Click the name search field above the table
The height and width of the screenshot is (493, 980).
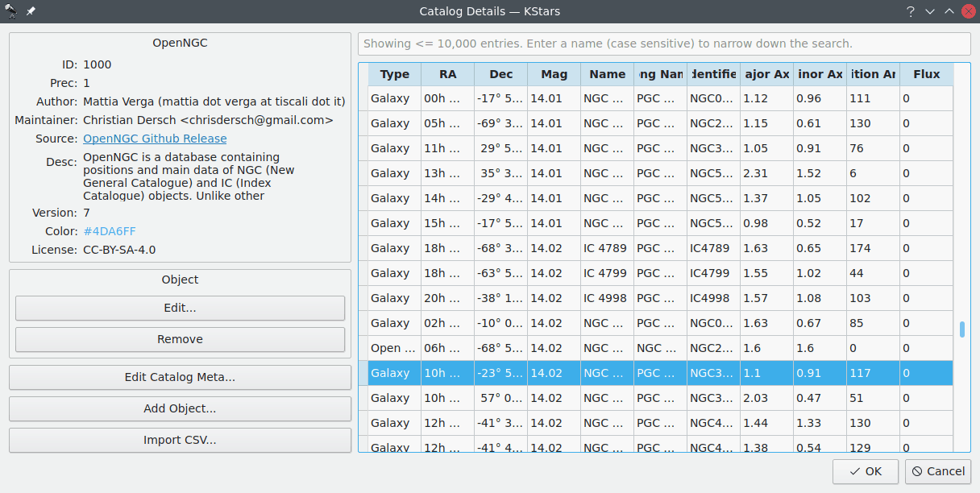664,43
